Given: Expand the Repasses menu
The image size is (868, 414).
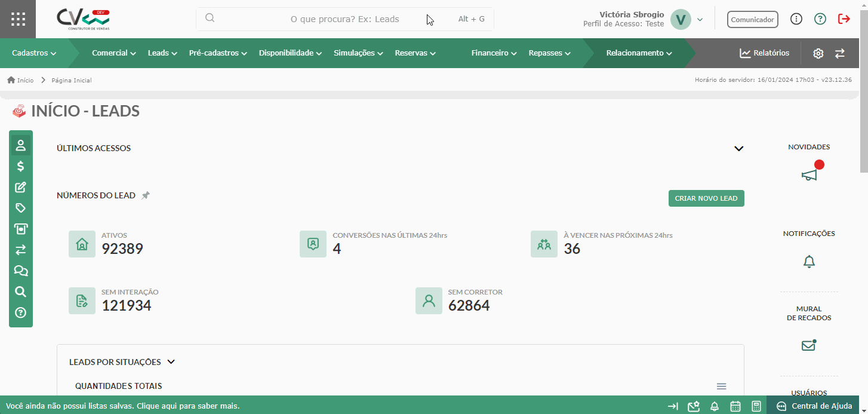Looking at the screenshot, I should point(549,53).
